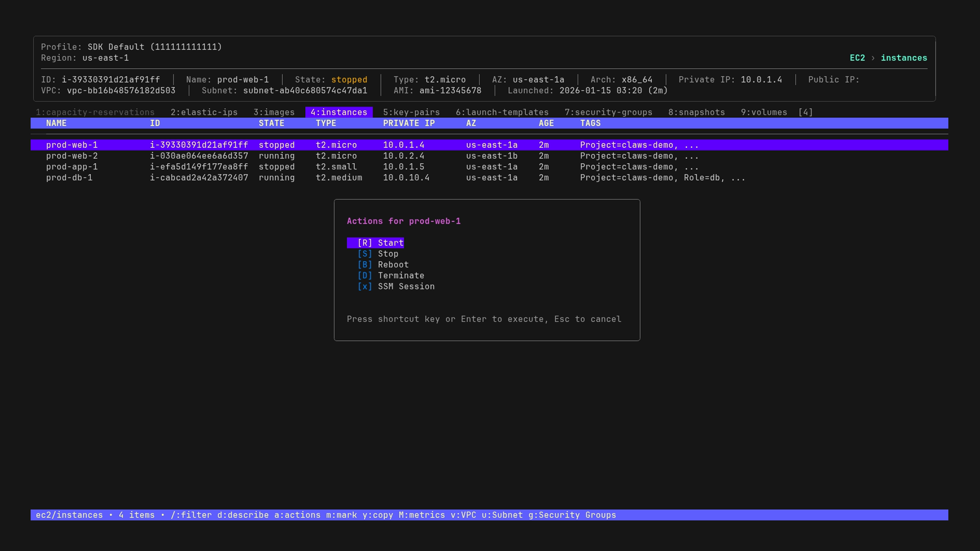Image resolution: width=980 pixels, height=551 pixels.
Task: Click the NAME column header
Action: tap(56, 123)
